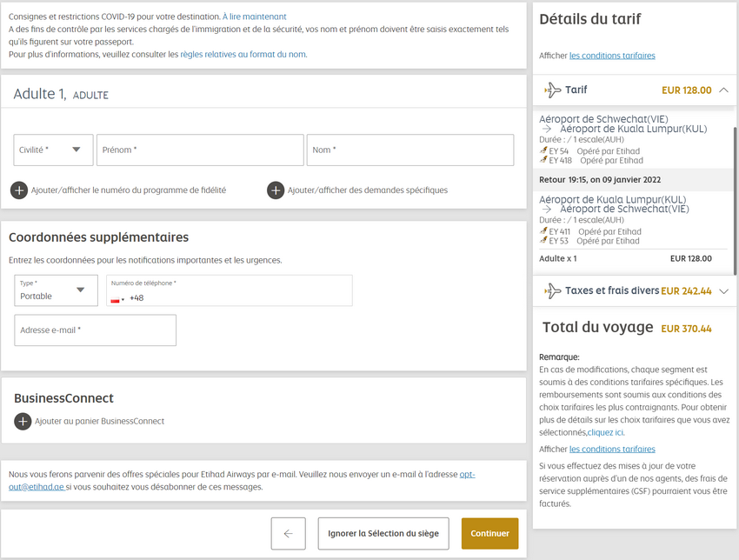Click the cliquez ici link in Remarque
Viewport: 739px width, 560px height.
pos(606,433)
